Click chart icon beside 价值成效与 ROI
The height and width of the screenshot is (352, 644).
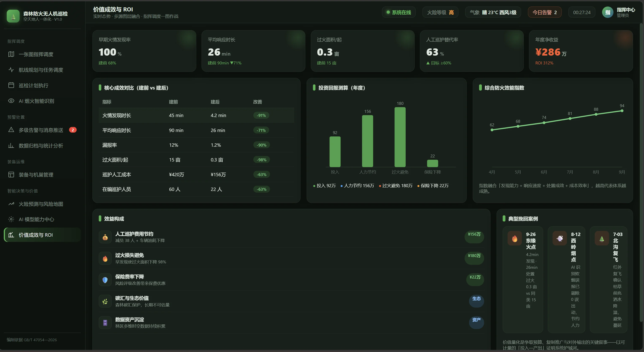(x=11, y=235)
